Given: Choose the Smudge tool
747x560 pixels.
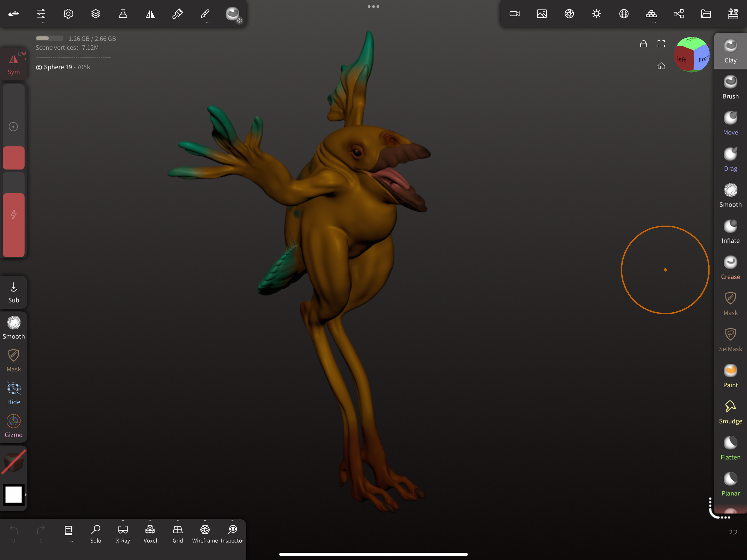Looking at the screenshot, I should coord(730,412).
